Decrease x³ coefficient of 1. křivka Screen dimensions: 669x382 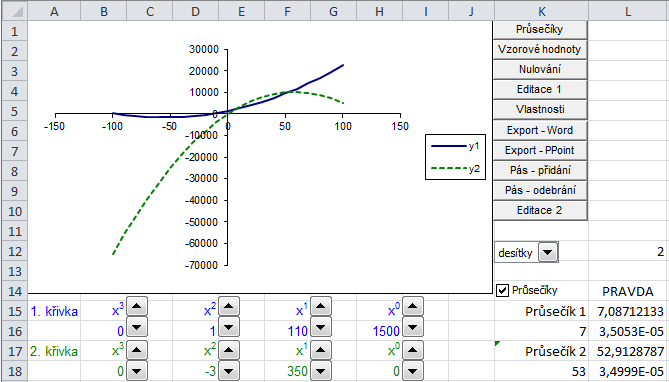pyautogui.click(x=137, y=327)
